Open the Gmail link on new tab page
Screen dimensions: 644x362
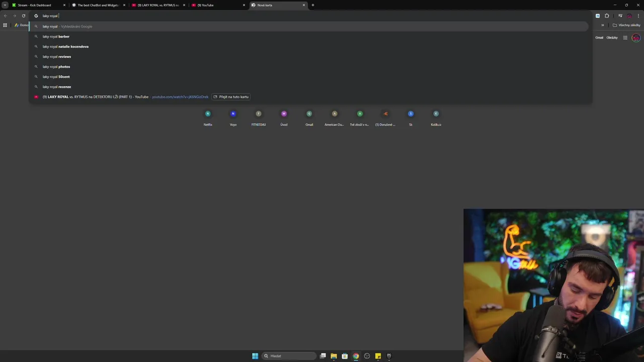coord(599,38)
